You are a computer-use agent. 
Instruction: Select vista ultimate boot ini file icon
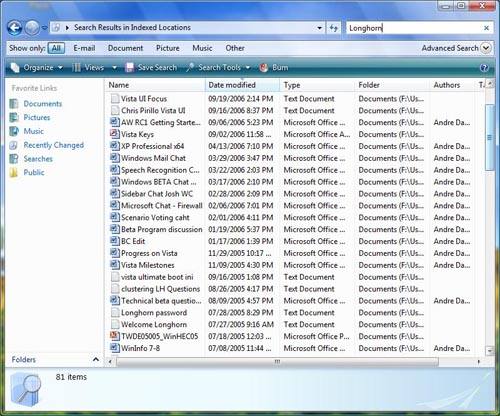point(115,277)
